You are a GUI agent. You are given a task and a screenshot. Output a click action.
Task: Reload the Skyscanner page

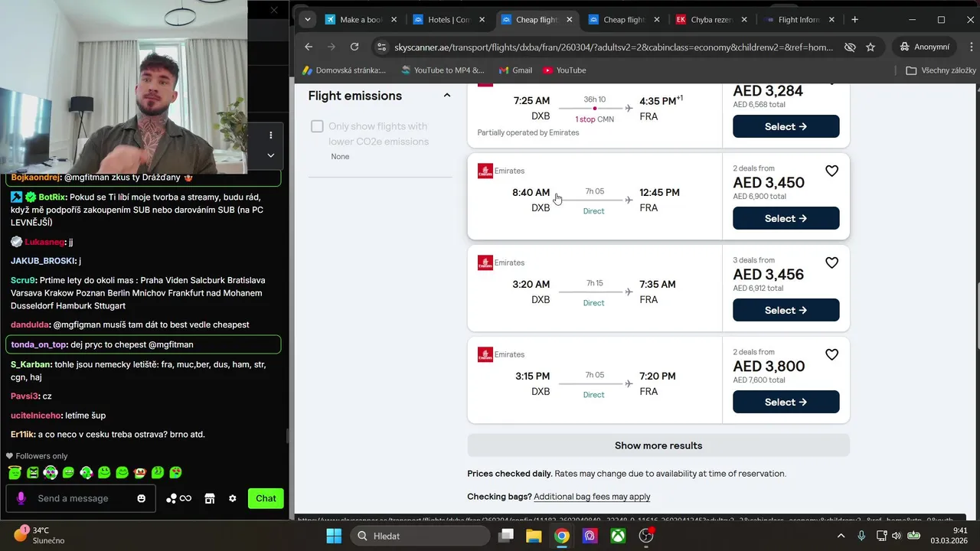[x=354, y=47]
